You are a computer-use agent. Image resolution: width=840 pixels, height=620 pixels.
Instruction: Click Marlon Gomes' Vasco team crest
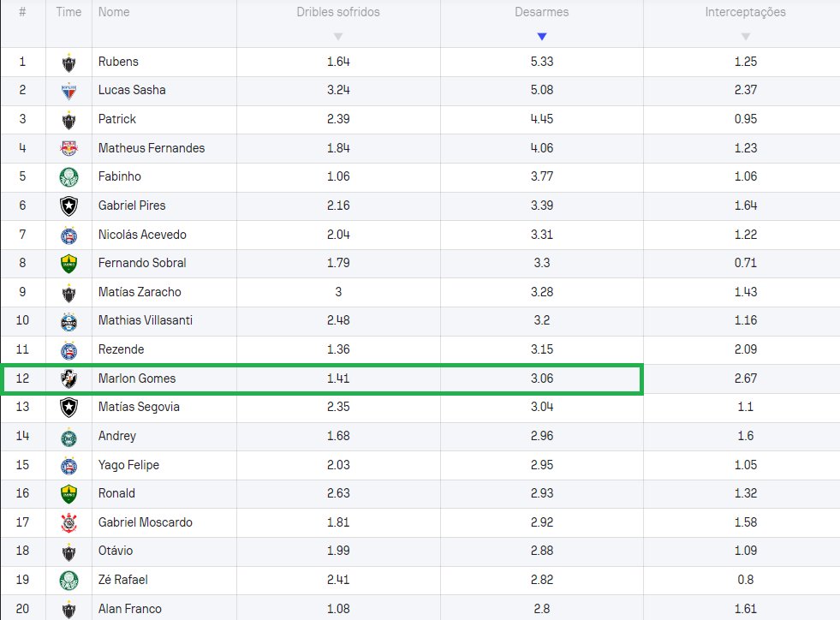[69, 379]
